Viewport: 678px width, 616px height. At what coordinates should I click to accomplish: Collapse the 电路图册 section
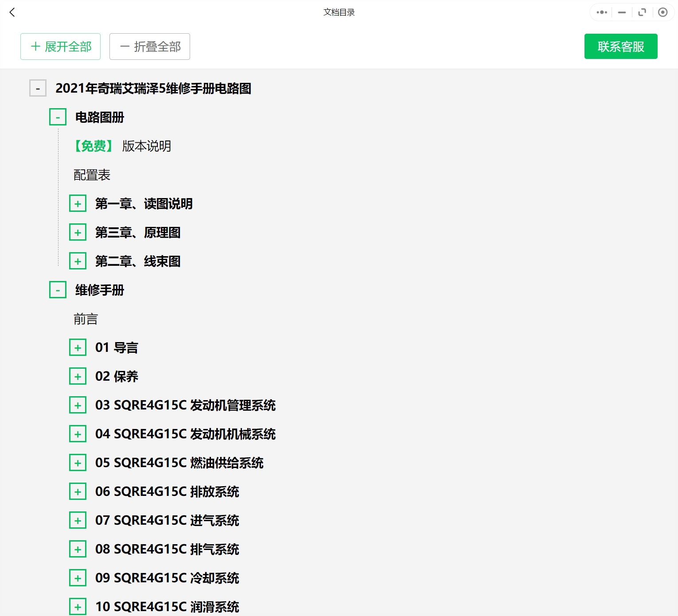coord(58,117)
